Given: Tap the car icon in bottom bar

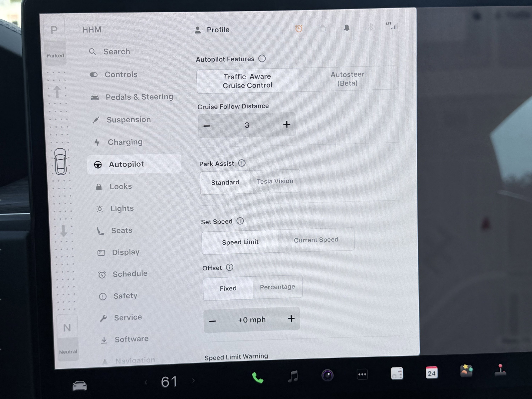Looking at the screenshot, I should pyautogui.click(x=80, y=386).
